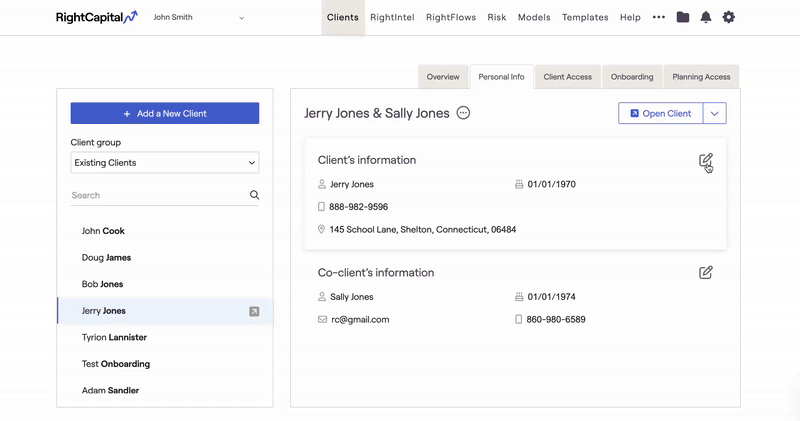The width and height of the screenshot is (800, 421).
Task: Click the Jerry Jones & Sally Jones heading
Action: 377,113
